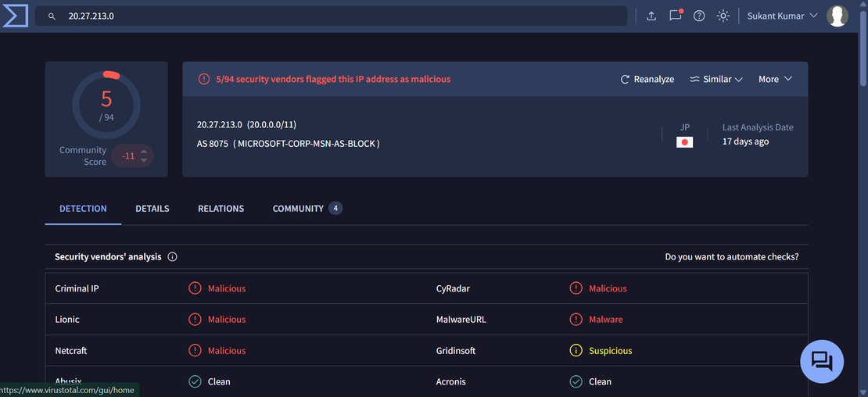The image size is (868, 397).
Task: Expand the More dropdown menu
Action: tap(775, 79)
